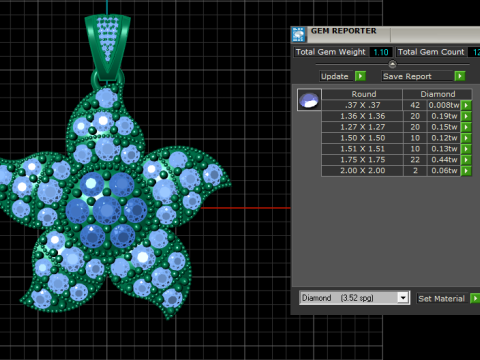Viewport: 480px width, 360px height.
Task: Click the Total Gem Count label
Action: (x=431, y=52)
